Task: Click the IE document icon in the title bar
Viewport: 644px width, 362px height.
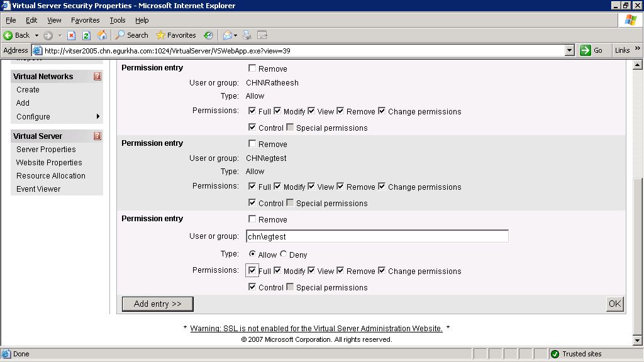Action: [x=6, y=5]
